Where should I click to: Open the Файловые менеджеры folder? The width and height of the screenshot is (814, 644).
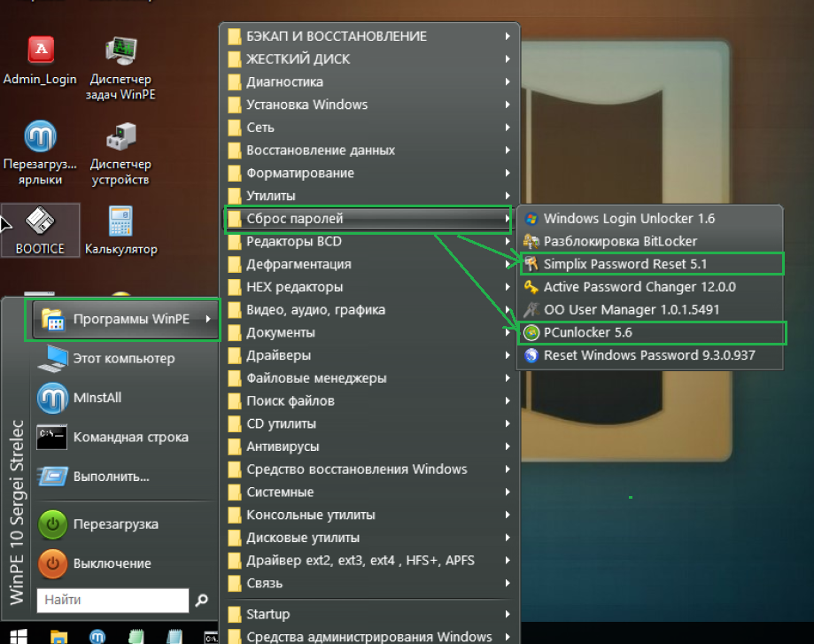point(369,379)
